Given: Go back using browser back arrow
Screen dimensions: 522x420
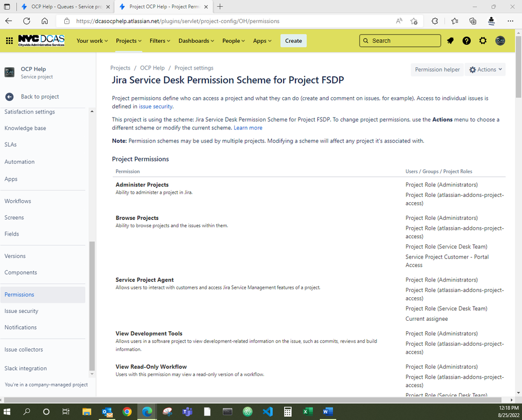Looking at the screenshot, I should [9, 21].
